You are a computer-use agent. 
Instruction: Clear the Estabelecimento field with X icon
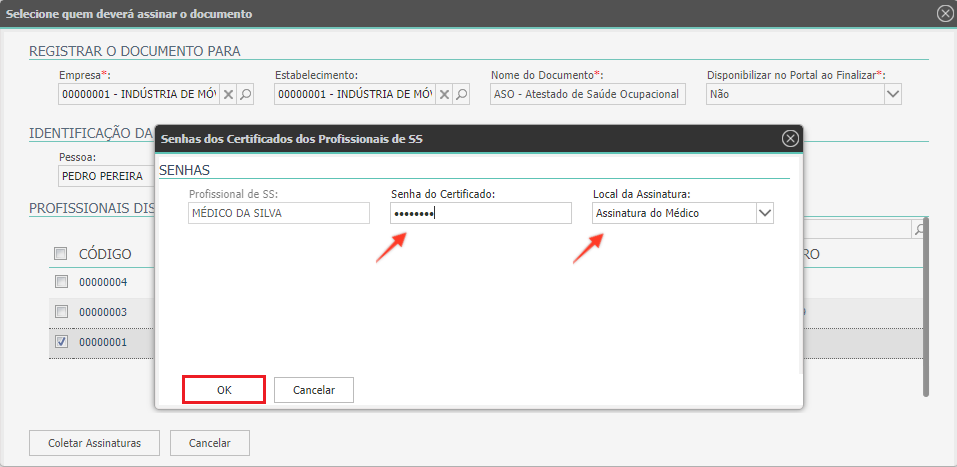click(x=444, y=95)
